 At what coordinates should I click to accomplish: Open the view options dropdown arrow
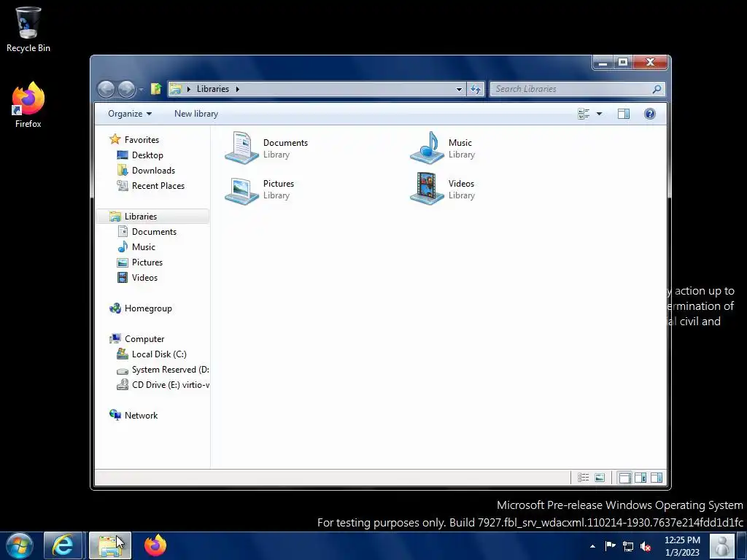click(600, 114)
